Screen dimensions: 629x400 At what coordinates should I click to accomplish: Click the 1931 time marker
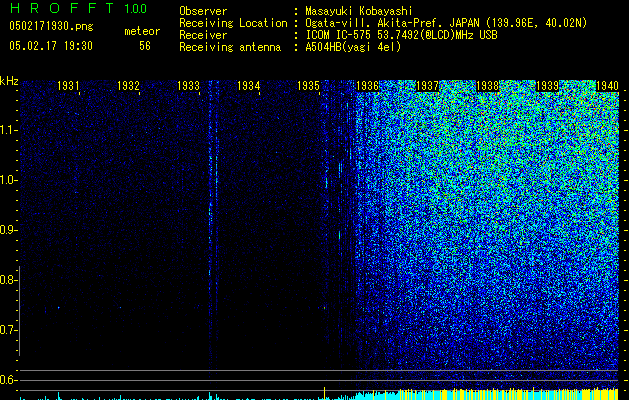tap(68, 85)
